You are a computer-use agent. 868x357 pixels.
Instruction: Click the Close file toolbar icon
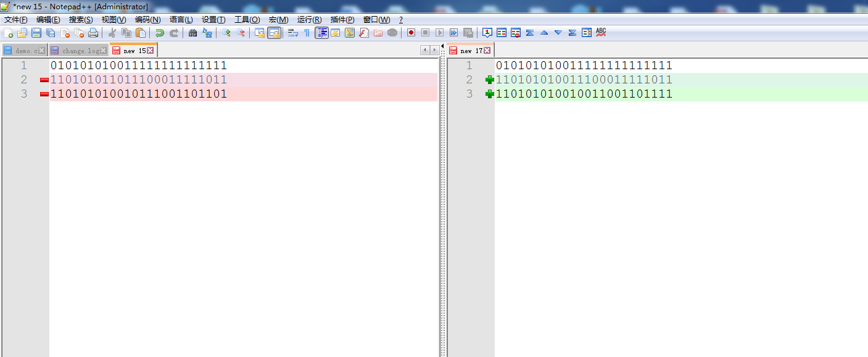[65, 33]
